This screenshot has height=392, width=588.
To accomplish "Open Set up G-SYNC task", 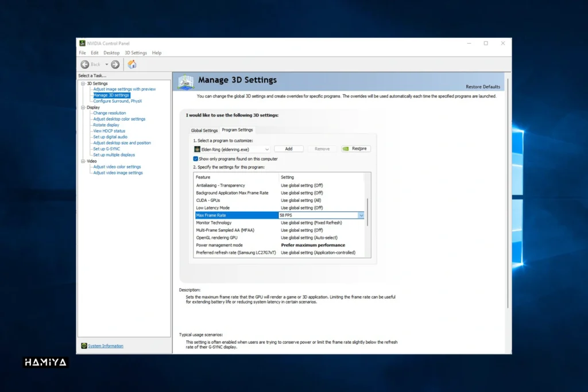I will click(106, 149).
